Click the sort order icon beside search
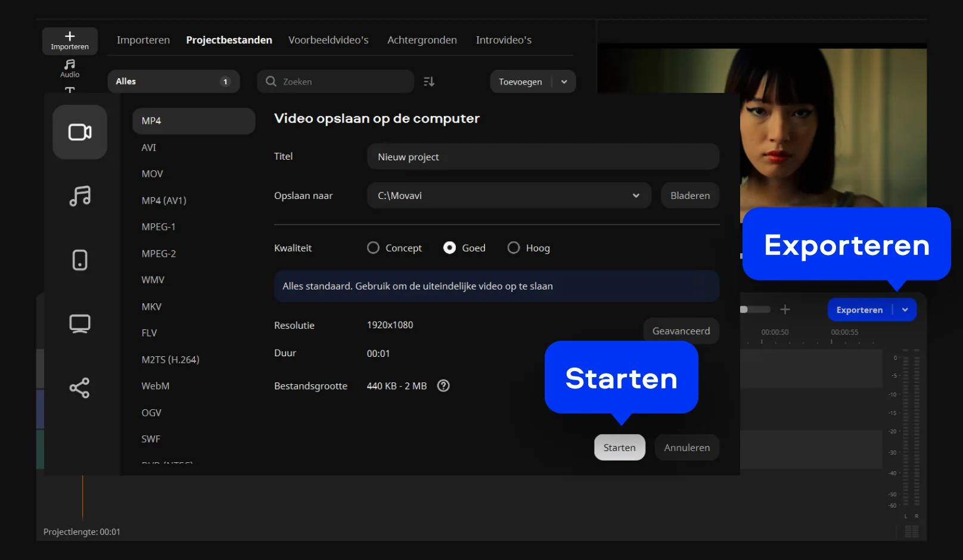Screen dimensions: 963x560 point(429,82)
